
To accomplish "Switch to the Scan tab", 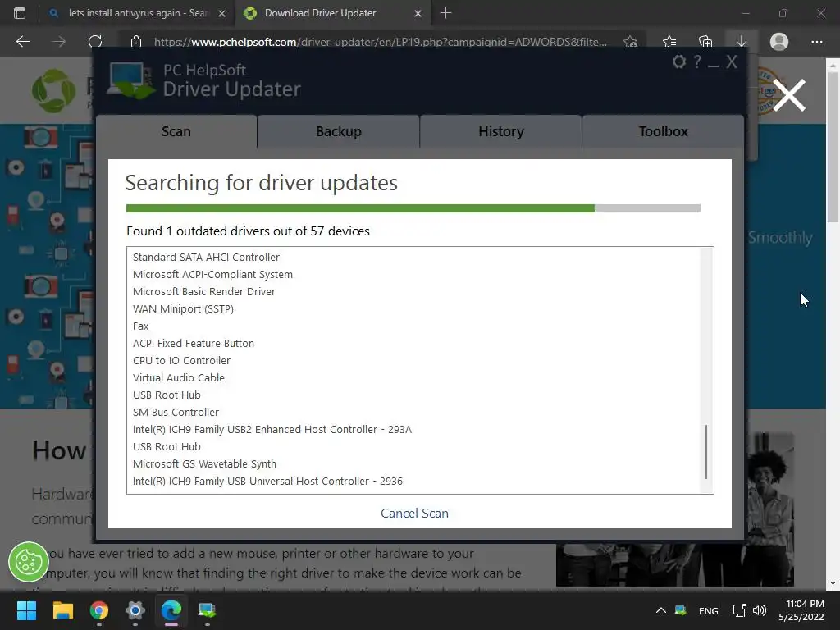I will (176, 131).
